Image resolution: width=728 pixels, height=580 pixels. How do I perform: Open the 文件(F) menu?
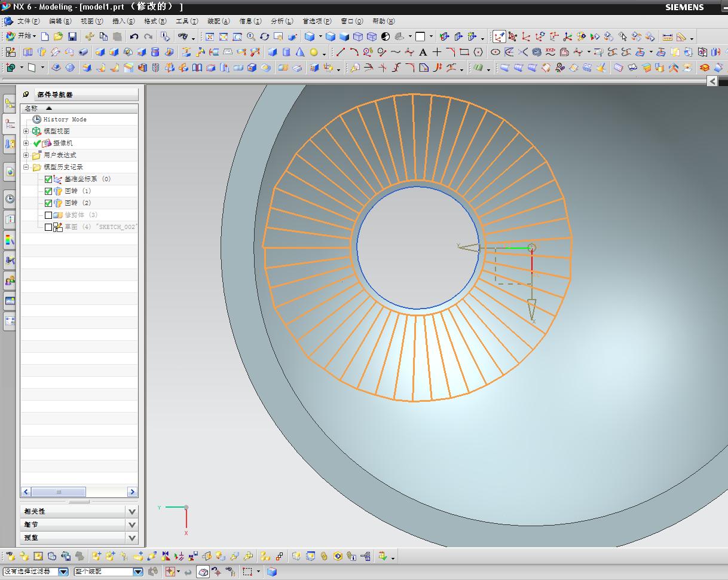coord(27,21)
